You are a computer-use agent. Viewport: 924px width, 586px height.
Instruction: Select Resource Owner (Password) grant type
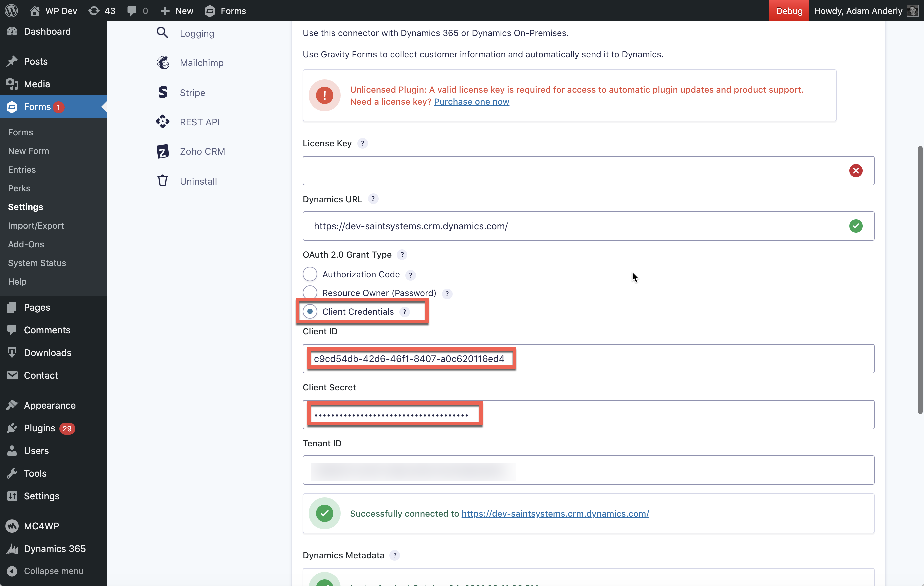tap(310, 292)
